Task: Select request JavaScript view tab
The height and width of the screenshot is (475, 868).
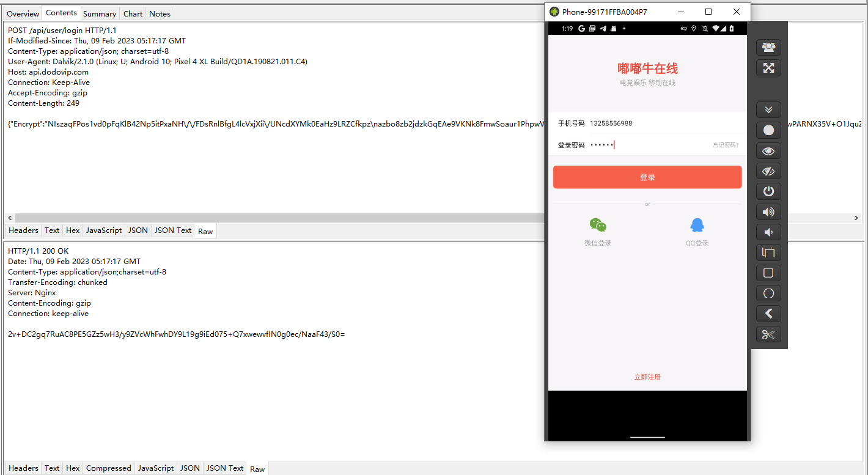Action: click(104, 230)
